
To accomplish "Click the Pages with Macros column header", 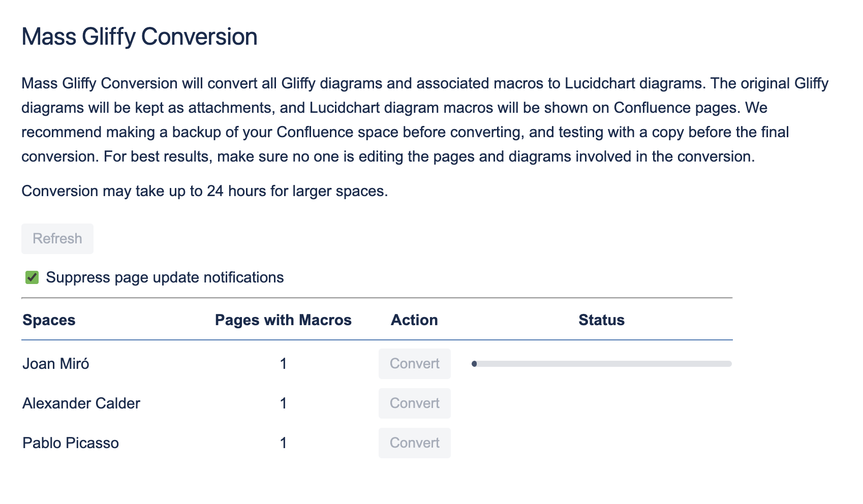I will coord(283,320).
